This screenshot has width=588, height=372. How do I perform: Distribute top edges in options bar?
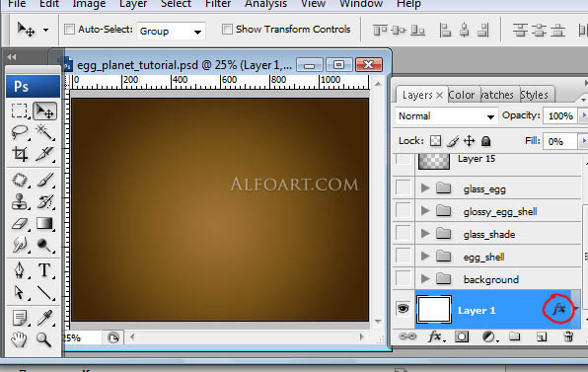pos(520,30)
